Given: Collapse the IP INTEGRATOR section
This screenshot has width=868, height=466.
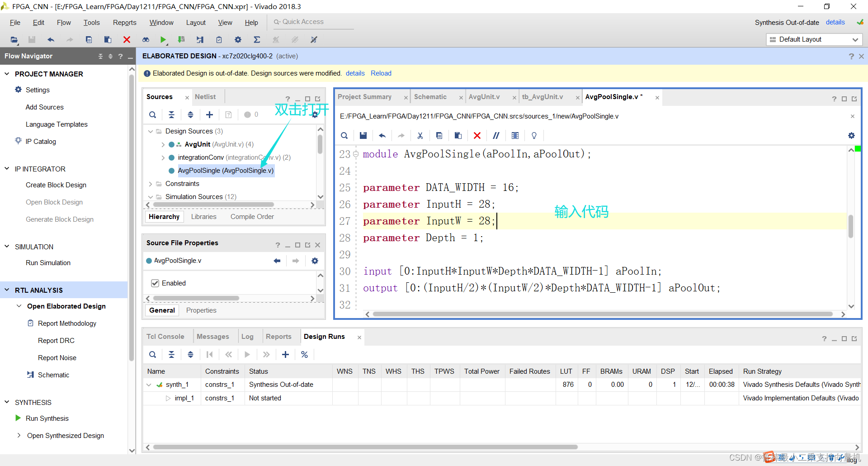Looking at the screenshot, I should (x=7, y=169).
